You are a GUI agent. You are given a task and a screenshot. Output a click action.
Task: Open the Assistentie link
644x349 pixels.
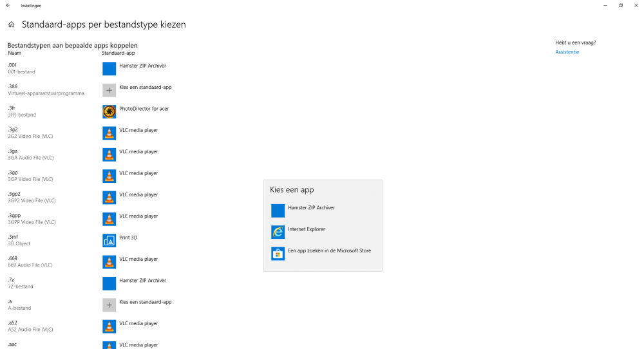pos(567,52)
